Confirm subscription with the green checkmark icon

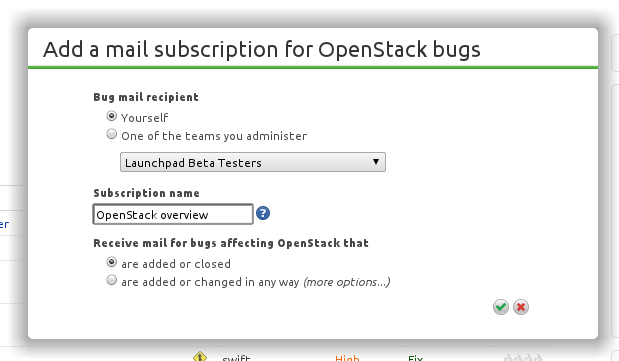501,307
